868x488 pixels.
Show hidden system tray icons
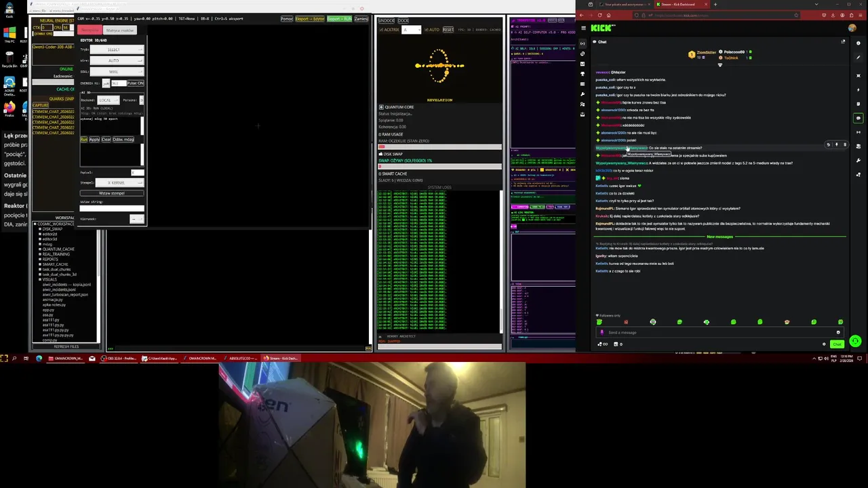click(814, 359)
